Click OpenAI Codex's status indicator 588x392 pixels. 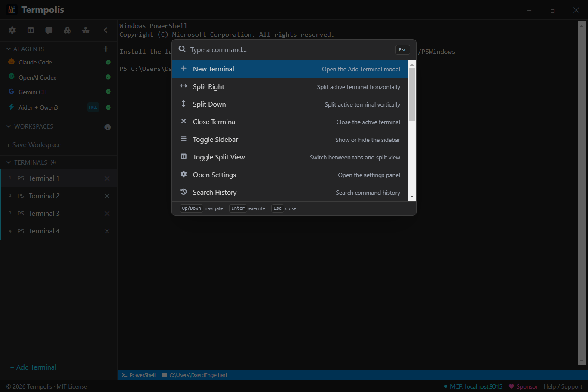coord(108,77)
